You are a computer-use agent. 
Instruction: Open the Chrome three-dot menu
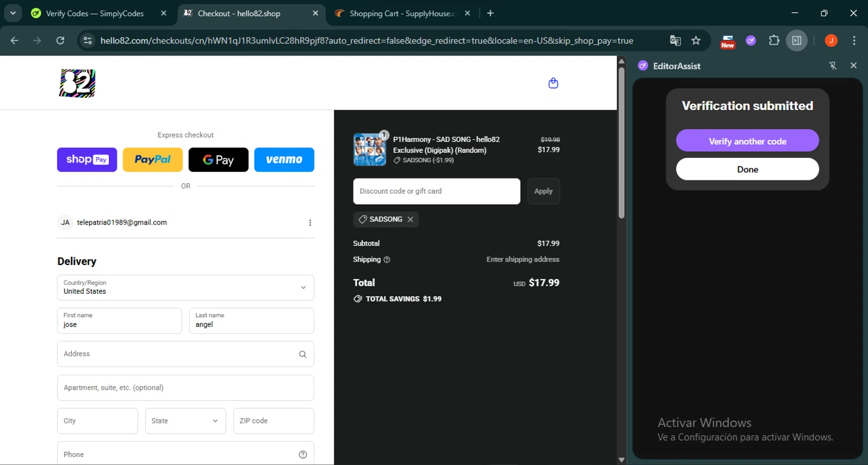coord(854,40)
